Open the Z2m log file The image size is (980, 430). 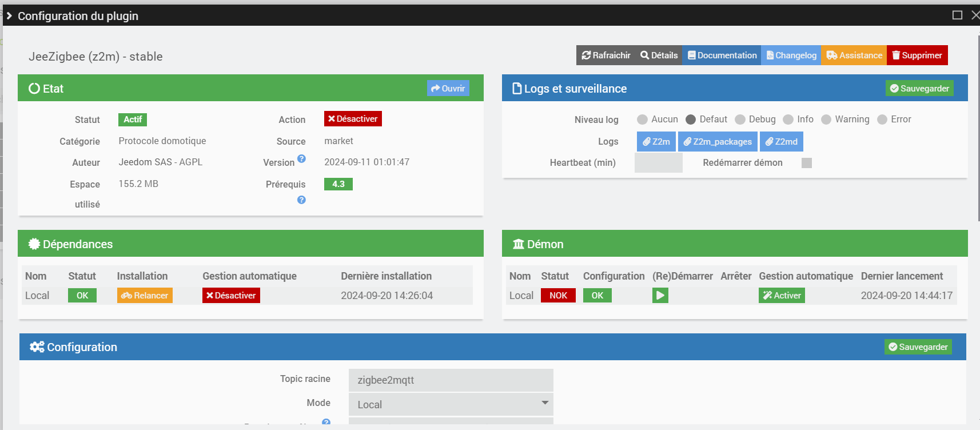656,142
